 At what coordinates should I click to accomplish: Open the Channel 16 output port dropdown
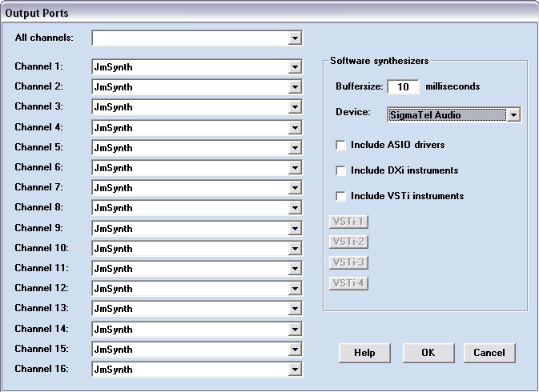pos(197,370)
